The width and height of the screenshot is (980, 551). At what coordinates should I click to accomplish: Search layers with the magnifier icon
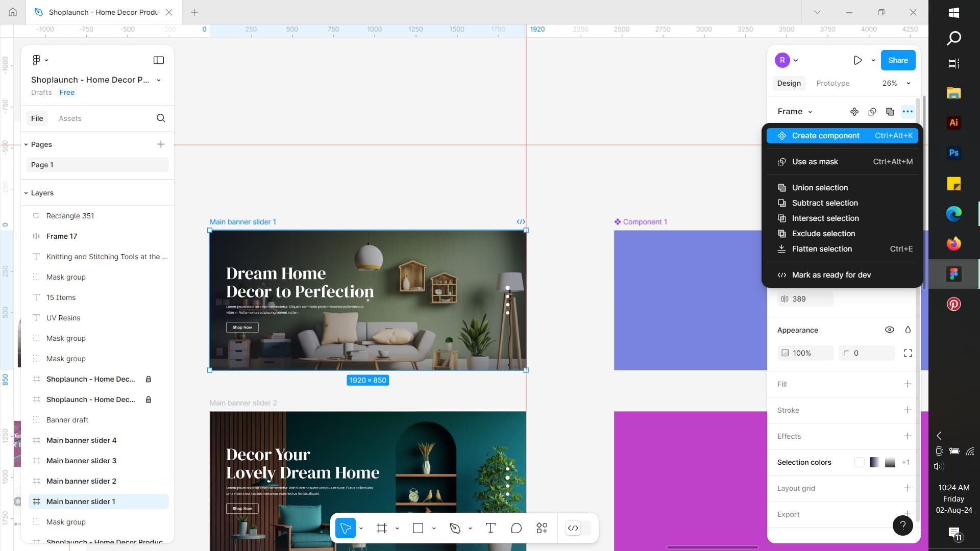point(161,118)
